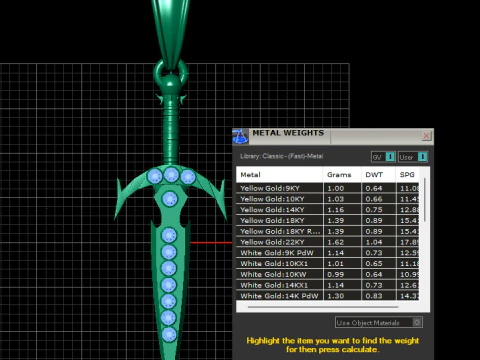Screen dimensions: 480x360
Task: Click the Metal column header
Action: pyautogui.click(x=279, y=175)
